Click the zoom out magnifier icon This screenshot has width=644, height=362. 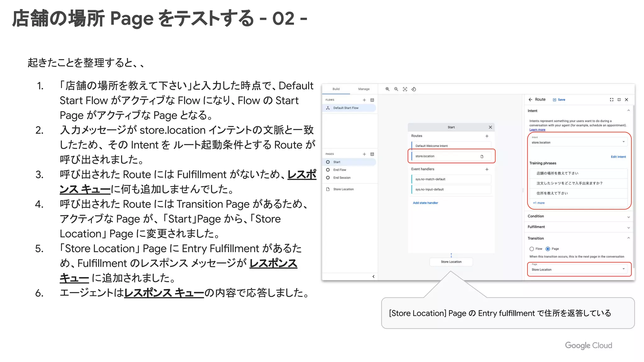pos(396,89)
